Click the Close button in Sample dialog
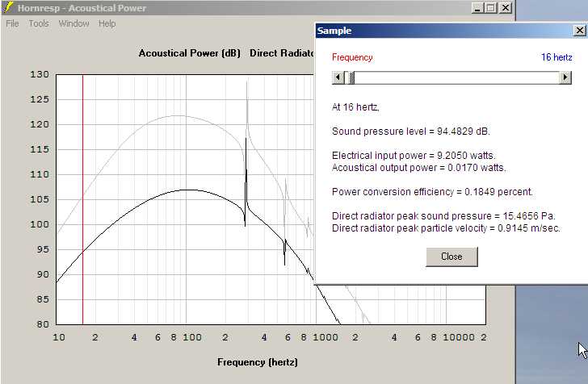Image resolution: width=588 pixels, height=384 pixels. (x=451, y=257)
